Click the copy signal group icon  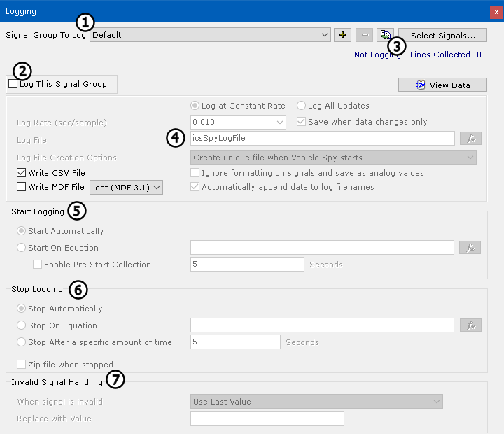[385, 35]
